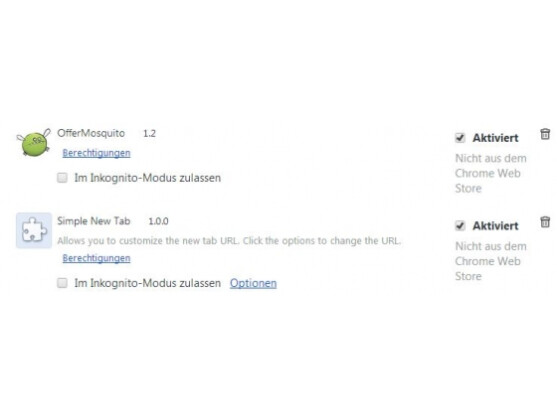Open the Optionen link
Viewport: 557px width, 418px height.
pos(253,283)
